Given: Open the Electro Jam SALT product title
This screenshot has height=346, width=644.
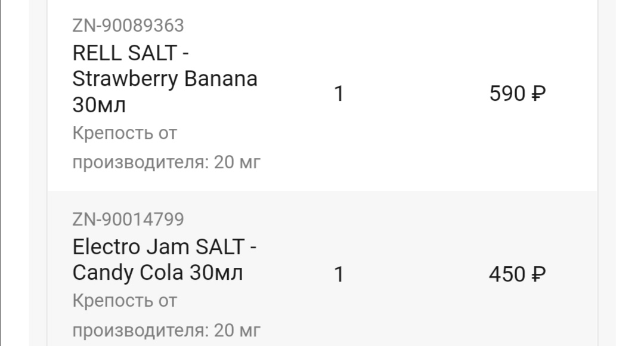Looking at the screenshot, I should coord(165,259).
